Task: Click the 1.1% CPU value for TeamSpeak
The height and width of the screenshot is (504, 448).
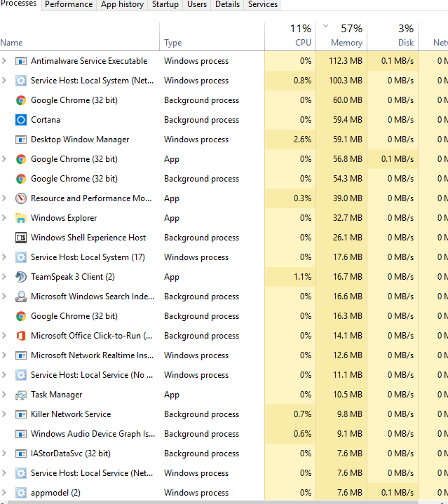Action: point(302,276)
